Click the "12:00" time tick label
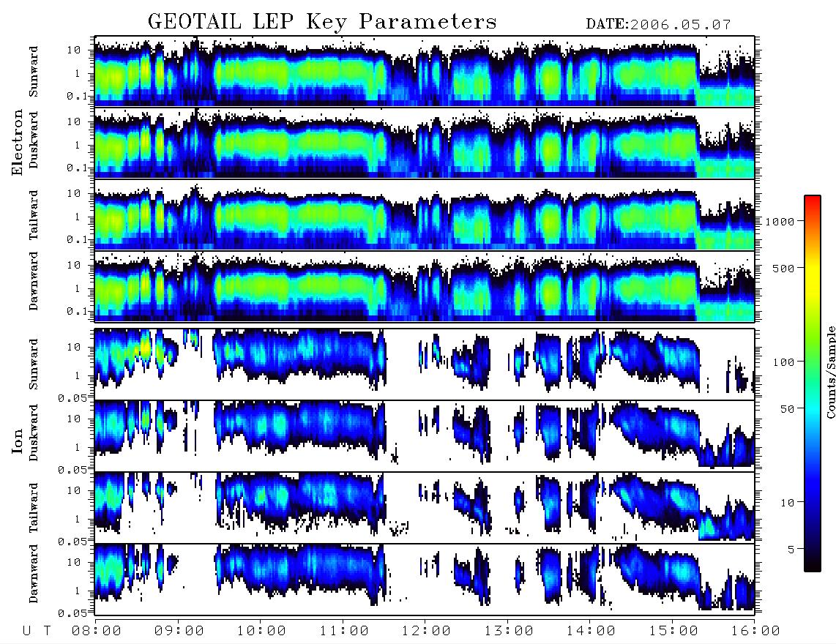This screenshot has height=644, width=836. coord(426,632)
